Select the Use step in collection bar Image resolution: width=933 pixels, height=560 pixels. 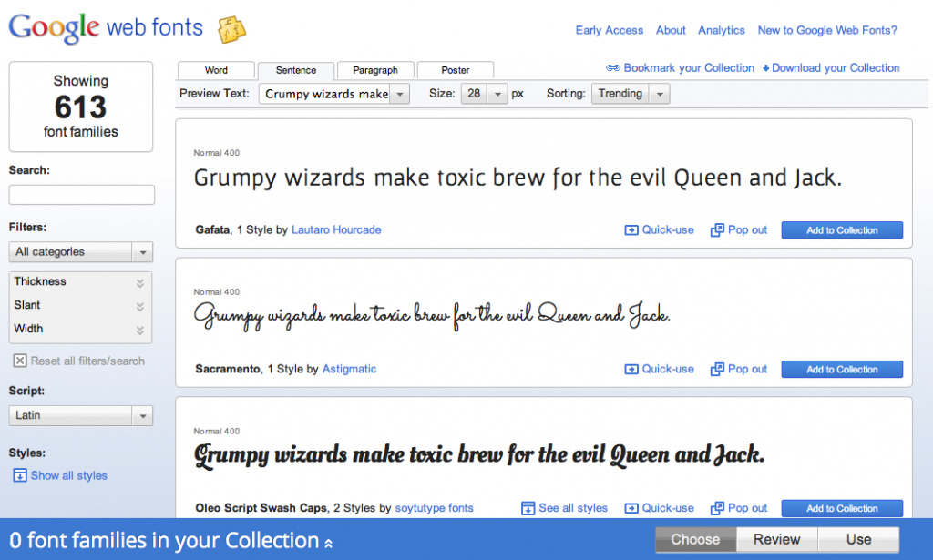858,540
